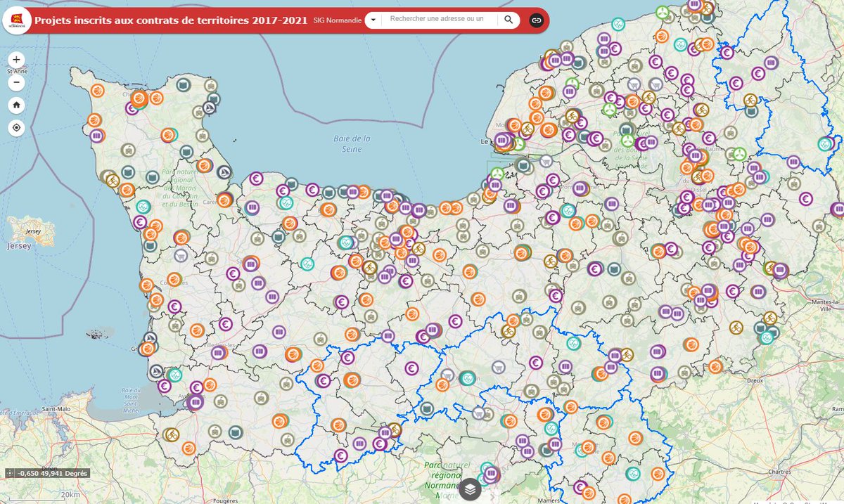Enable geolocation with the locate button
Viewport: 844px width, 504px height.
coord(15,127)
